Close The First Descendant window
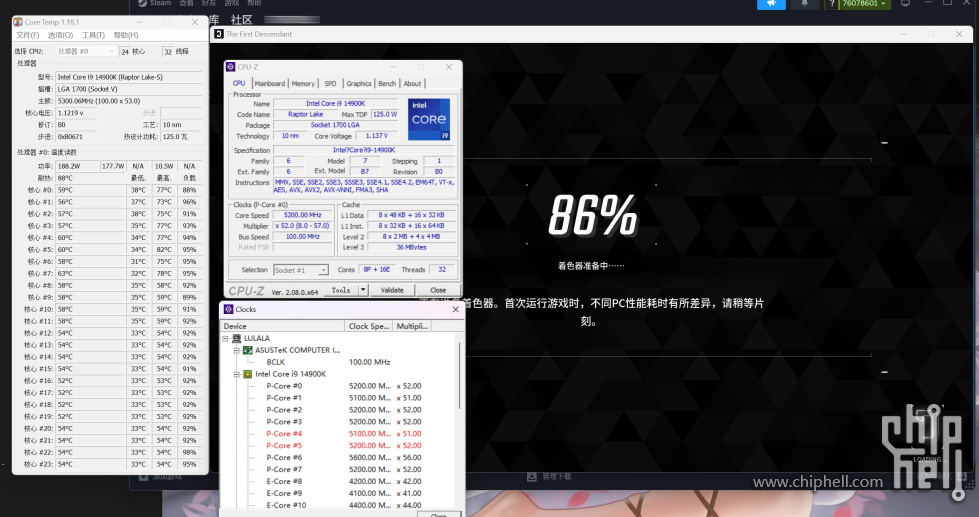 [959, 34]
